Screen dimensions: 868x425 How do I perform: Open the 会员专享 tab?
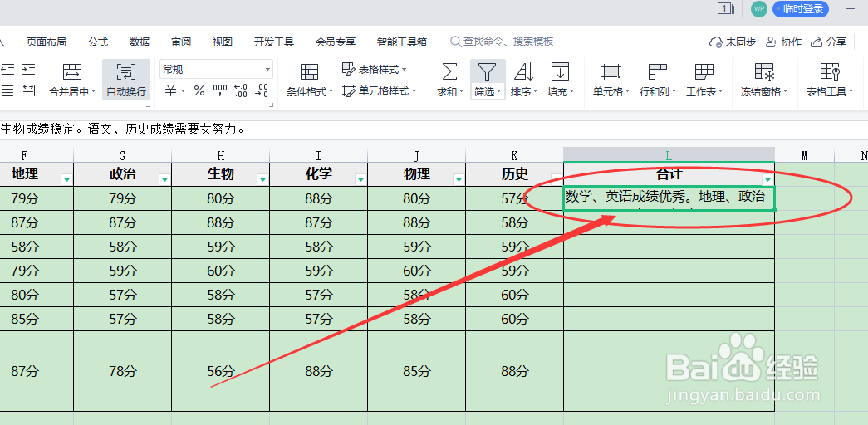[336, 42]
